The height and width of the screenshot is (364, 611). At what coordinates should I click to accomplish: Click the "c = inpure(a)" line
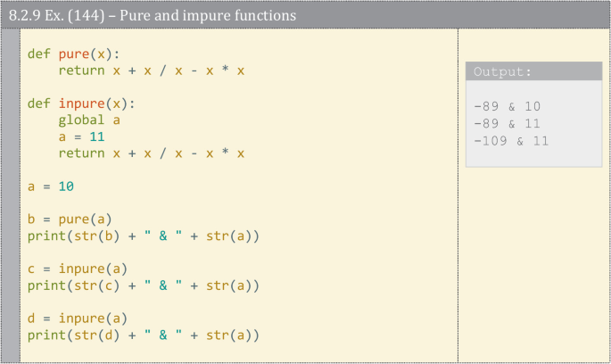[x=78, y=269]
